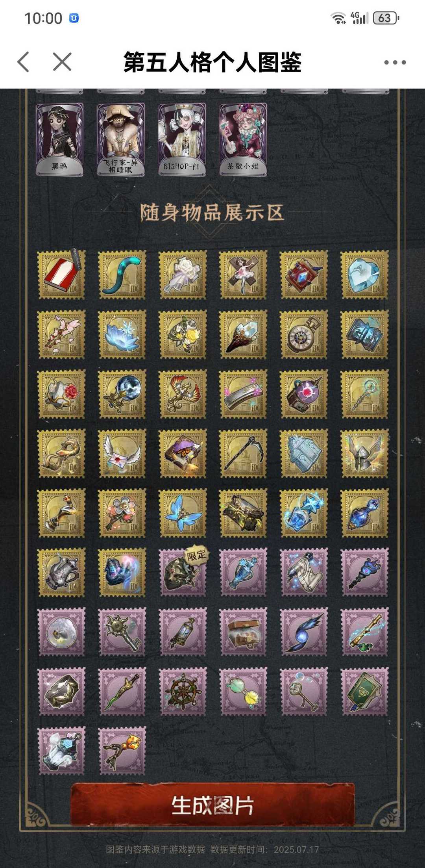
Task: Click the 生成图片 button
Action: [x=213, y=805]
